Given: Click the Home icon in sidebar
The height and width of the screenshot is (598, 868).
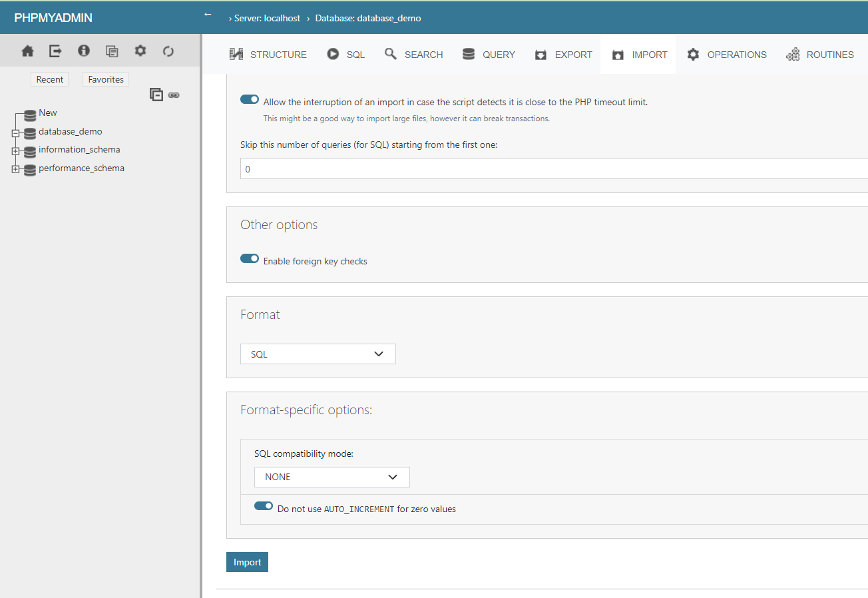Looking at the screenshot, I should point(27,51).
